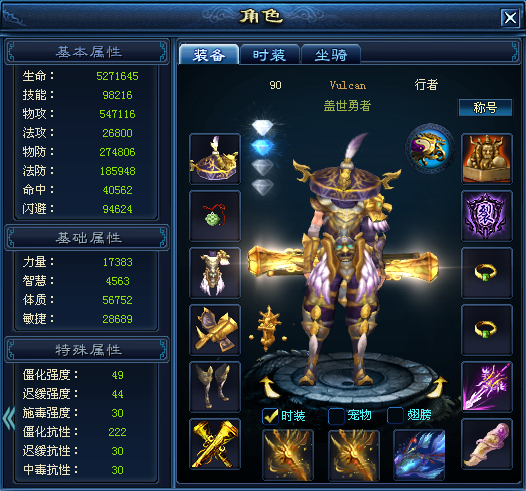Click the crossed golden weapons slot
Viewport: 526px width, 491px height.
coord(215,444)
